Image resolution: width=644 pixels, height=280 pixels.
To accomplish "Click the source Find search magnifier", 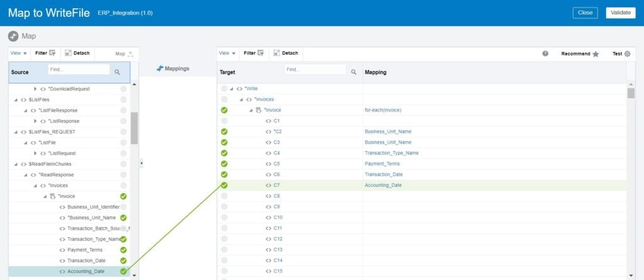I will [x=117, y=72].
